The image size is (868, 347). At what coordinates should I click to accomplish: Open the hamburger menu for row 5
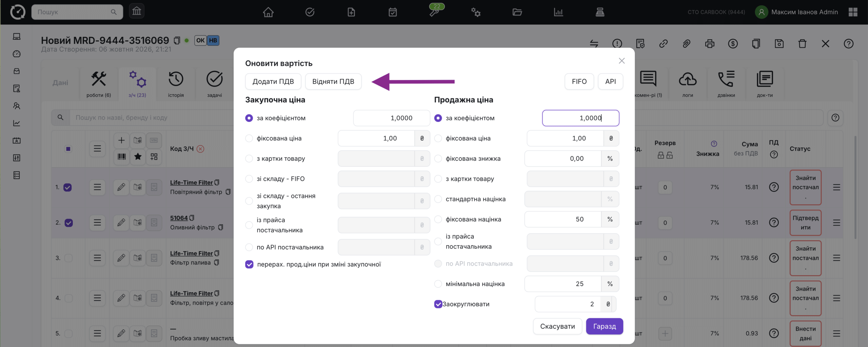coord(97,333)
